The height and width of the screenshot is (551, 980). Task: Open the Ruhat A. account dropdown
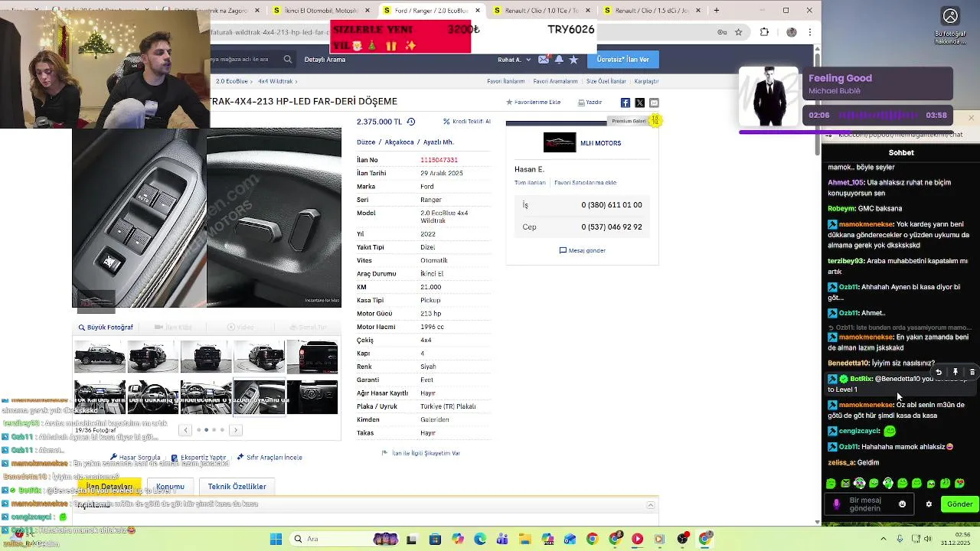[513, 60]
